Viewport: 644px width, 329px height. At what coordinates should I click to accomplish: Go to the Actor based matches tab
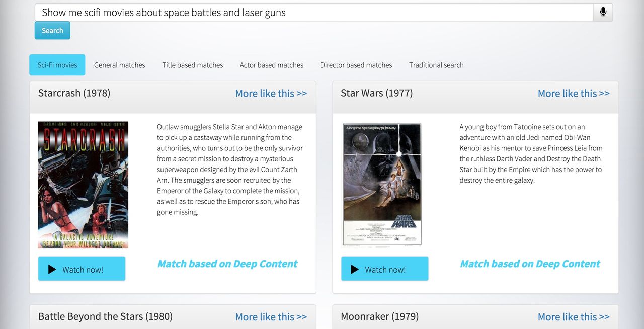click(271, 65)
